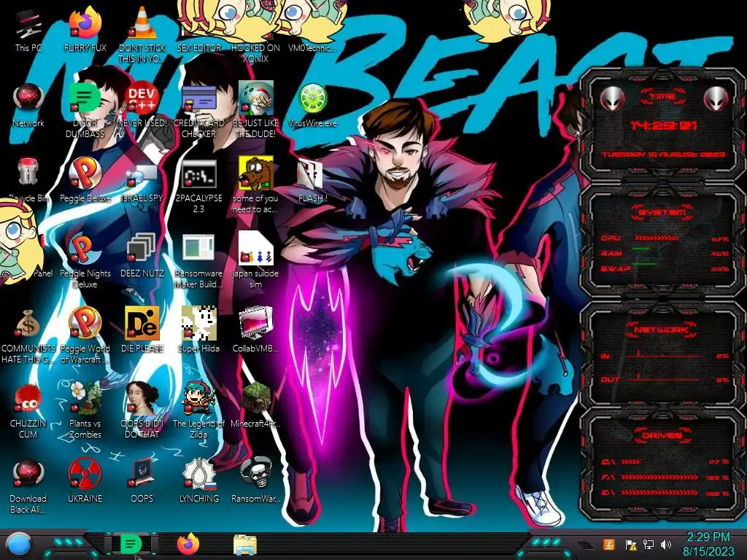Click the DRIVES gadget header
747x560 pixels.
point(662,435)
